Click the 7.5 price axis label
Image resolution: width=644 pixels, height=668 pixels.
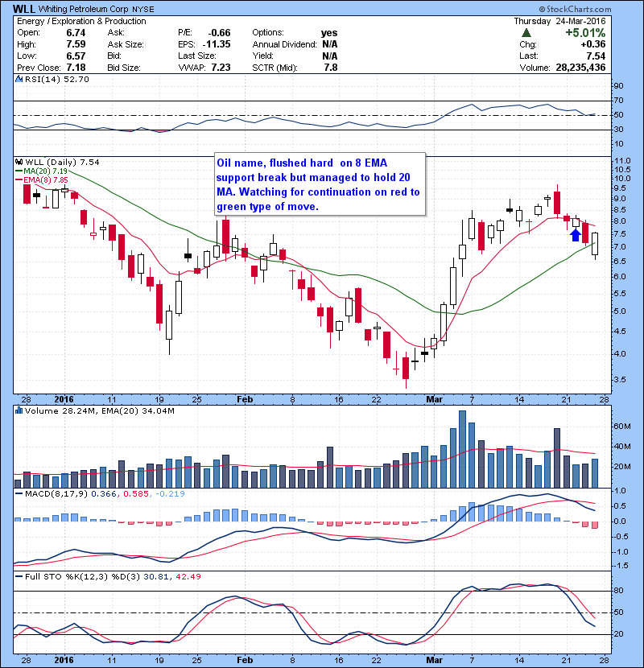point(620,234)
